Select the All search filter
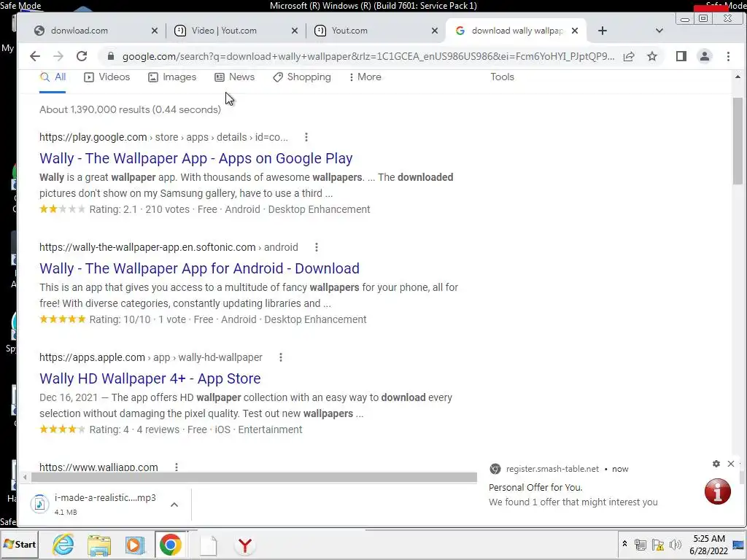 [x=53, y=77]
